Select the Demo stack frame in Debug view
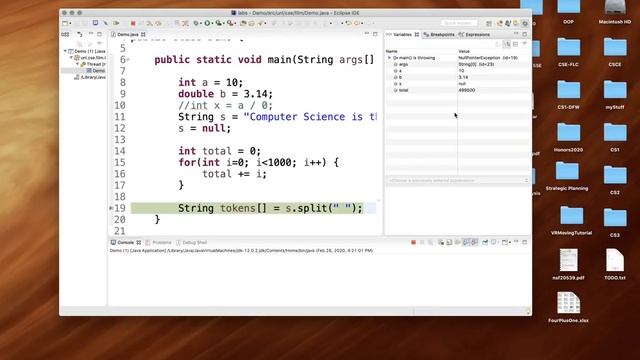 pyautogui.click(x=96, y=71)
